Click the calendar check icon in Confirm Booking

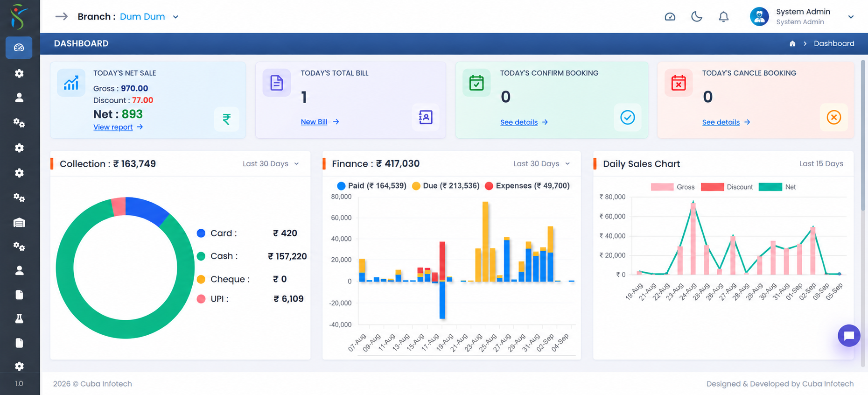click(x=476, y=83)
